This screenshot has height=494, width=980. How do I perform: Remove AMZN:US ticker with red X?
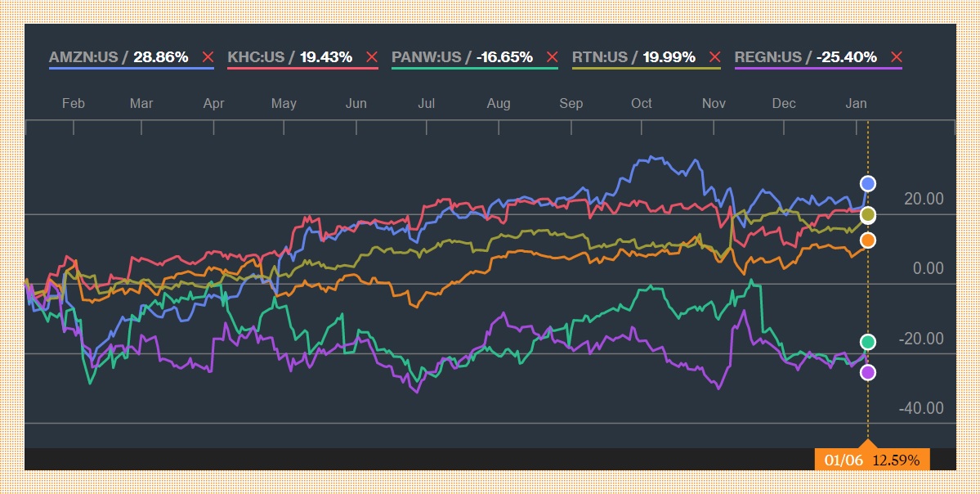point(208,57)
